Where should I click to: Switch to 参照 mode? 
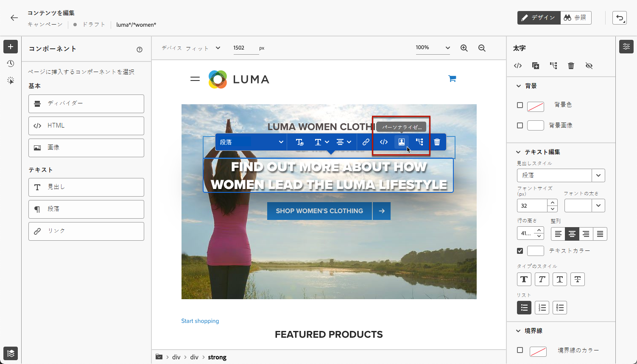pos(576,18)
